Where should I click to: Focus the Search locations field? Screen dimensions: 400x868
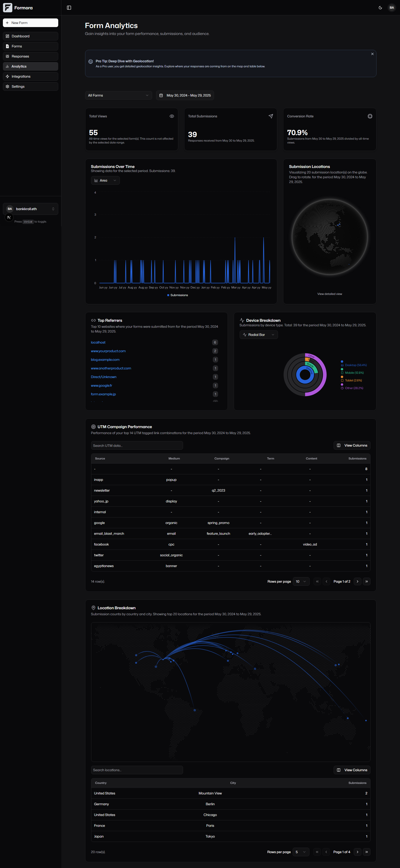pyautogui.click(x=137, y=770)
